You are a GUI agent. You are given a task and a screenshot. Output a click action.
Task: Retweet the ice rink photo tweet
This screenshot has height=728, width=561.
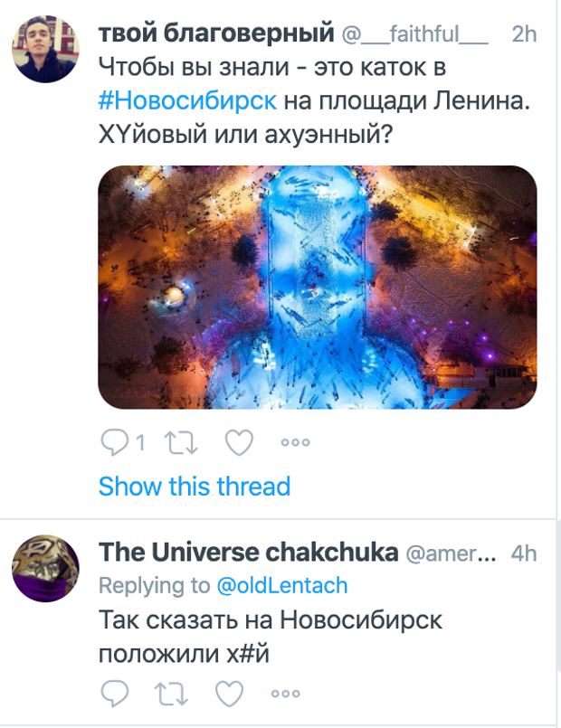point(183,442)
